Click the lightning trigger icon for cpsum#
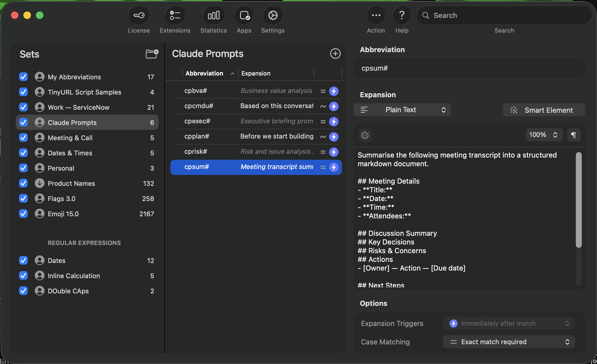The width and height of the screenshot is (597, 364). [334, 167]
